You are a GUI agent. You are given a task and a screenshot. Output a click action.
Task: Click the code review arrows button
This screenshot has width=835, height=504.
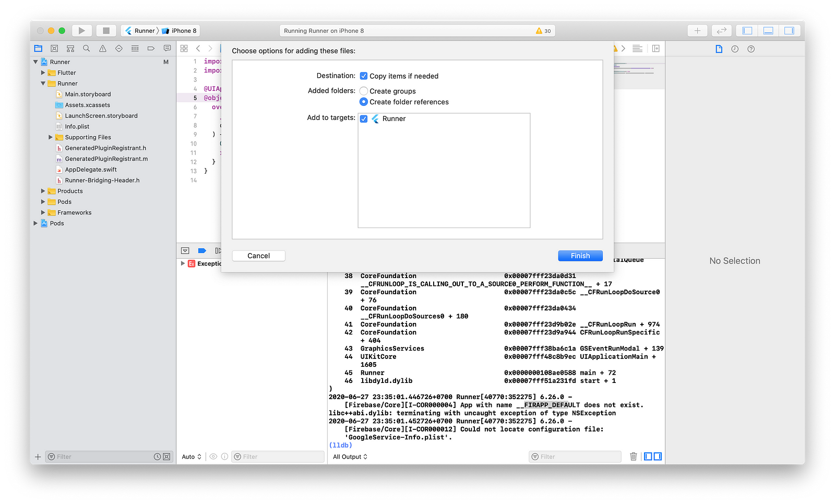click(x=722, y=31)
